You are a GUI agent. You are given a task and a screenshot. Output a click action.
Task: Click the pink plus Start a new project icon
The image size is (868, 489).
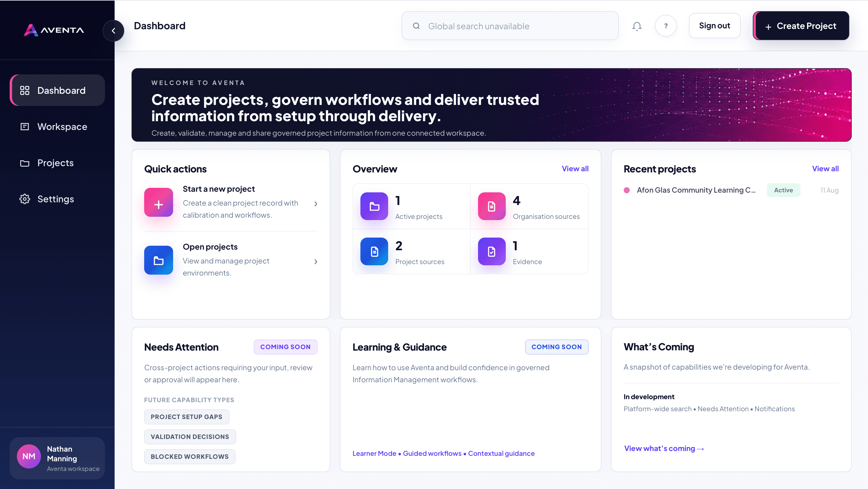(x=158, y=202)
